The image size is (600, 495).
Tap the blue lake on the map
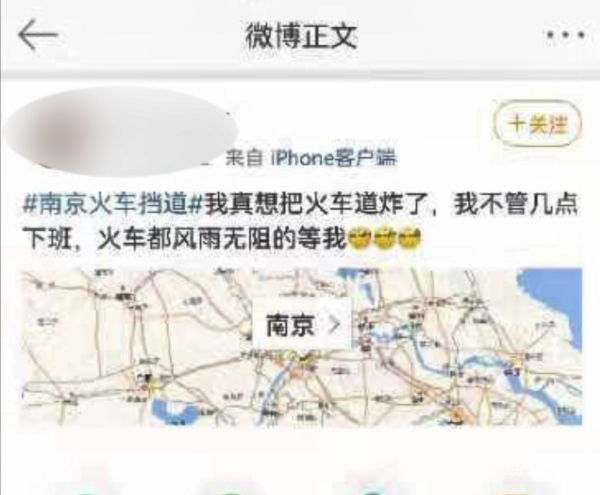(174, 412)
